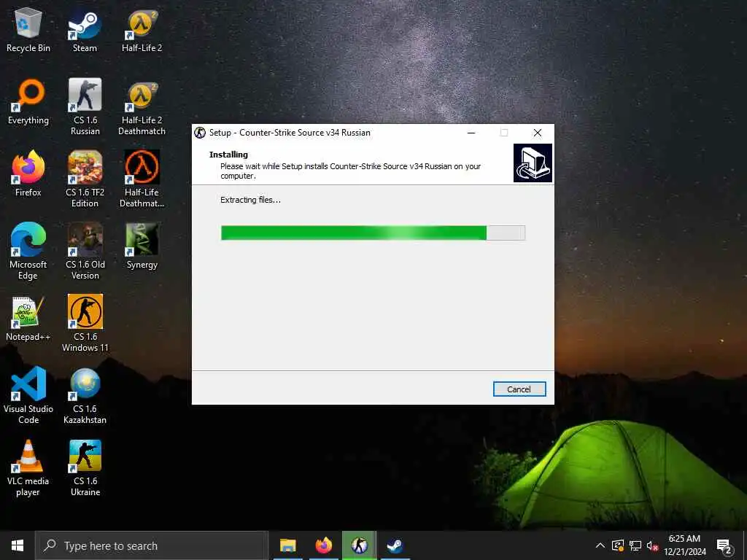This screenshot has width=747, height=560.
Task: Open the notification center icon
Action: pos(724,546)
